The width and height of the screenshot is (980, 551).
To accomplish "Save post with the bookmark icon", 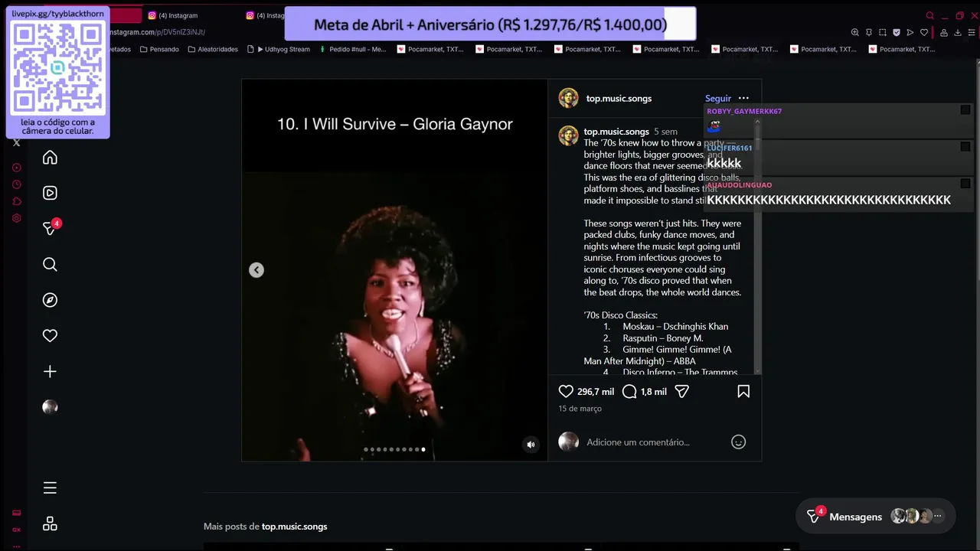I will point(743,391).
